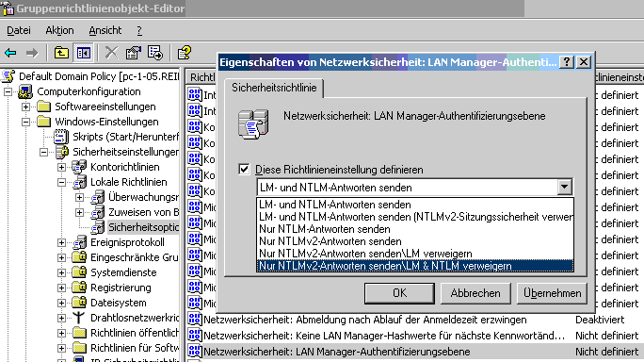Viewport: 644px width, 362px height.
Task: Collapse the Computerkonfiguration node
Action: 8,91
